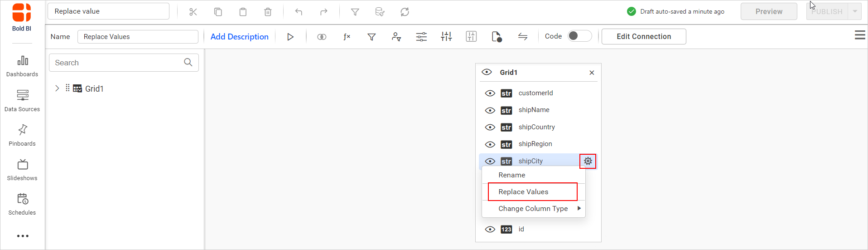
Task: Open the Publish dropdown arrow
Action: point(855,12)
